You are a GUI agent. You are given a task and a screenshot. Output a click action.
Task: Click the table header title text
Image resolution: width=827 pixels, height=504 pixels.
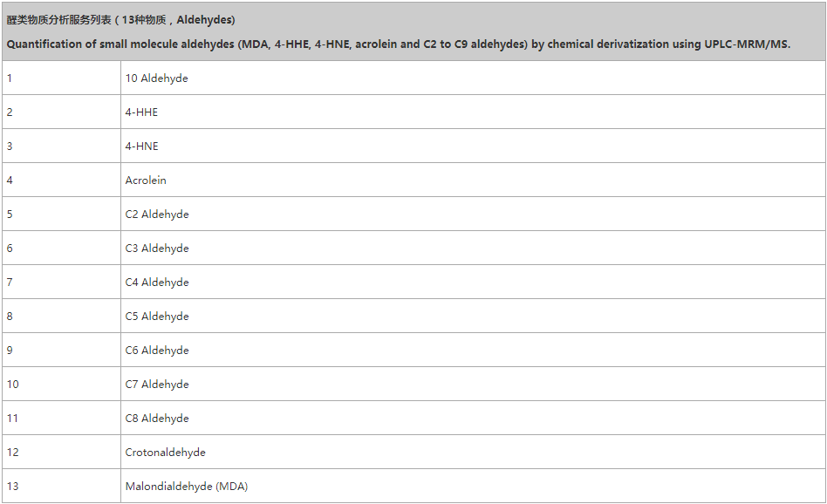[120, 20]
